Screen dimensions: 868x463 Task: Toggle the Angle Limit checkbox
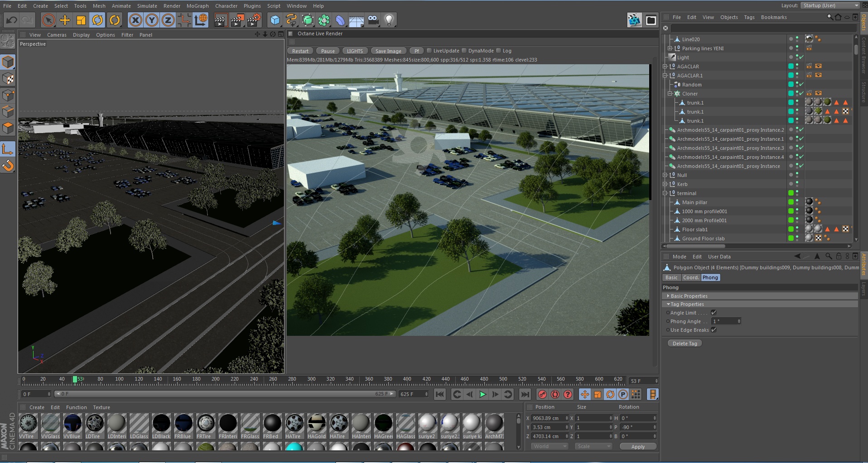coord(714,313)
